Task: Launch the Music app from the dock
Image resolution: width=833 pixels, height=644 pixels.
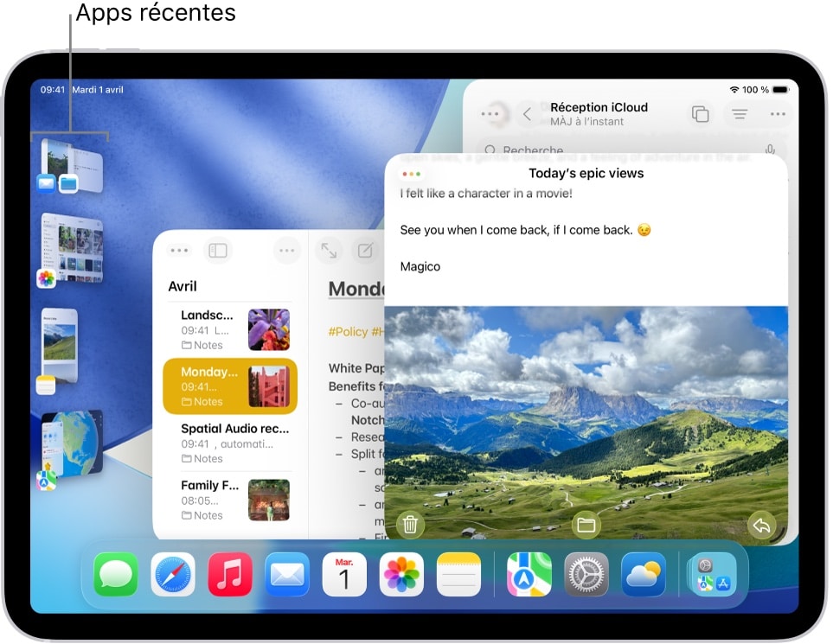Action: pos(230,575)
